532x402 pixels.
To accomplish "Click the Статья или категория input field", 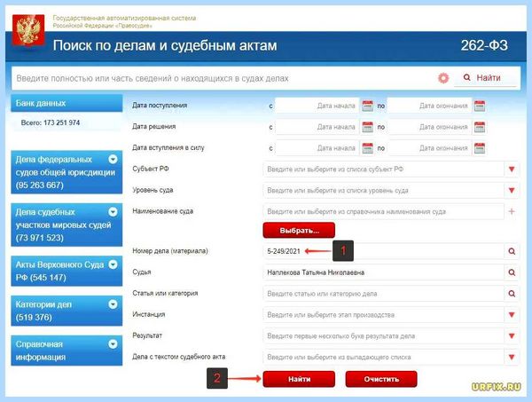I will click(383, 294).
